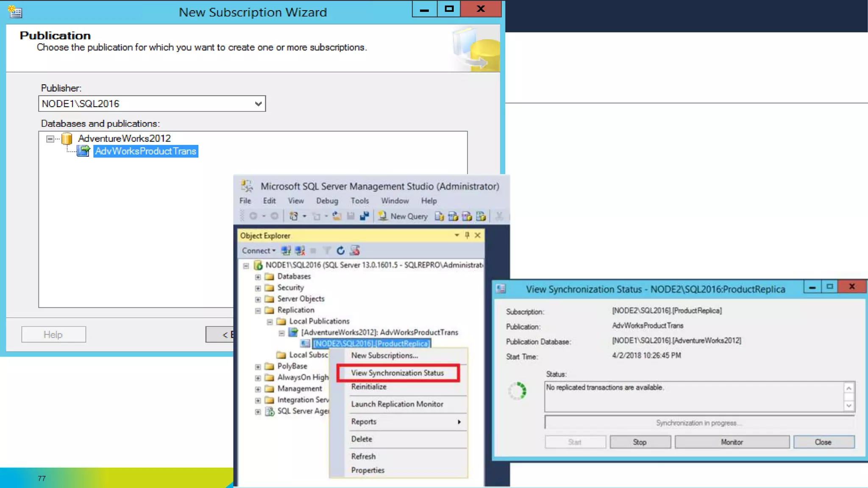Click Monitor in View Synchronization Status dialog

click(732, 442)
